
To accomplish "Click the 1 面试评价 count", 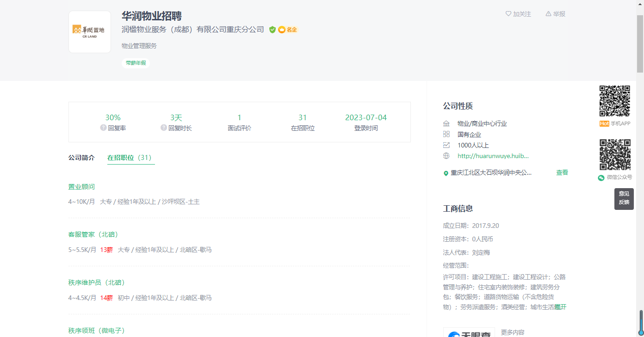I will (x=239, y=117).
